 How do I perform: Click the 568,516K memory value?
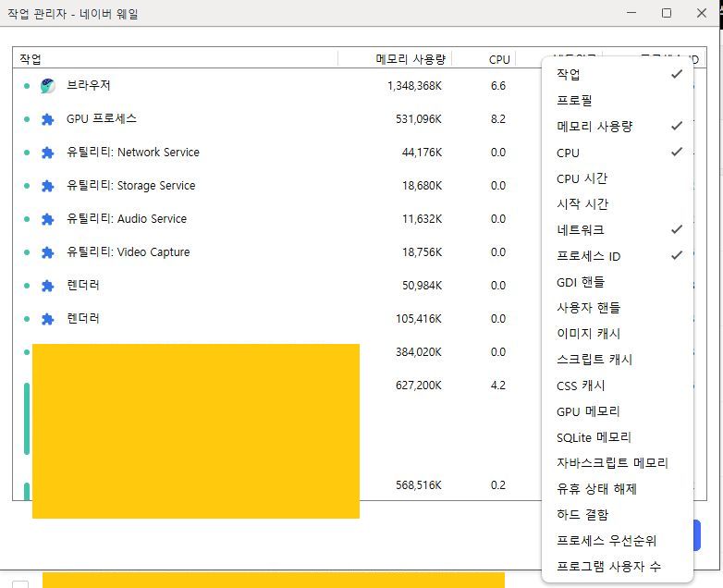tap(419, 485)
